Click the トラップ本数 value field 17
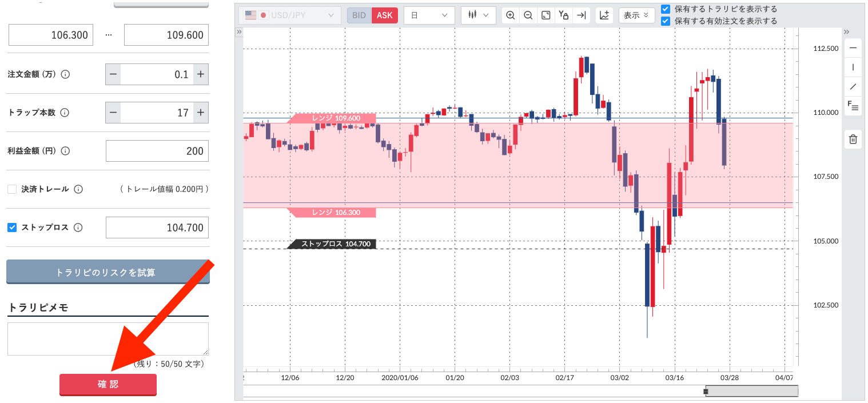The image size is (868, 403). pyautogui.click(x=157, y=113)
